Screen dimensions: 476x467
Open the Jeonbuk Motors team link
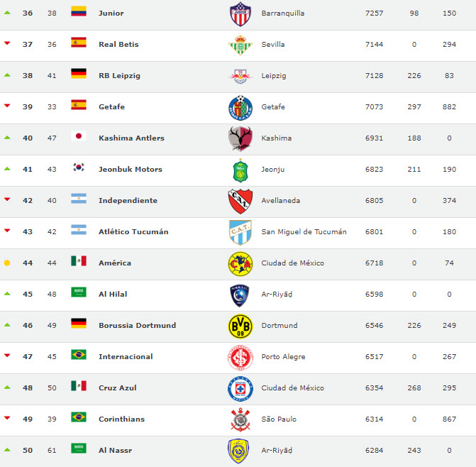[131, 169]
